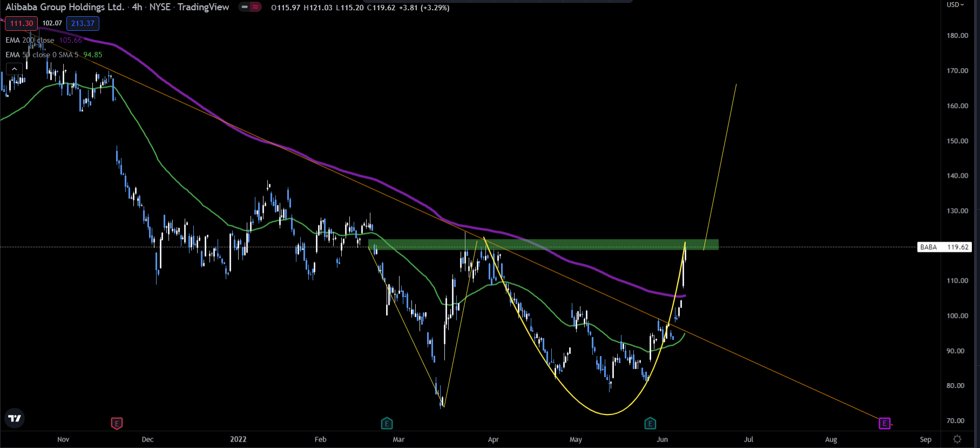Open the green E earnings marker near Mar

387,423
